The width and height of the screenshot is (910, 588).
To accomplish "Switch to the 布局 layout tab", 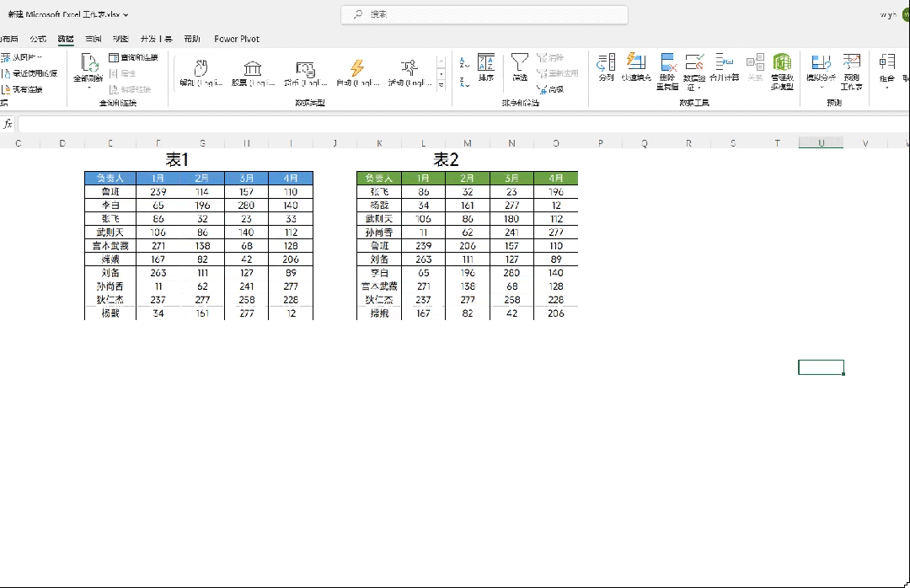I will [x=8, y=39].
